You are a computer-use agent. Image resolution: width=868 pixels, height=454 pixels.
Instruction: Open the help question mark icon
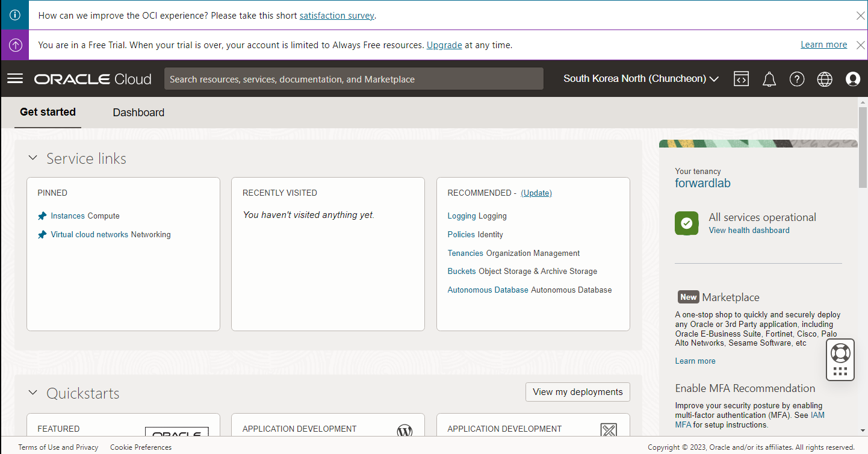[x=797, y=79]
